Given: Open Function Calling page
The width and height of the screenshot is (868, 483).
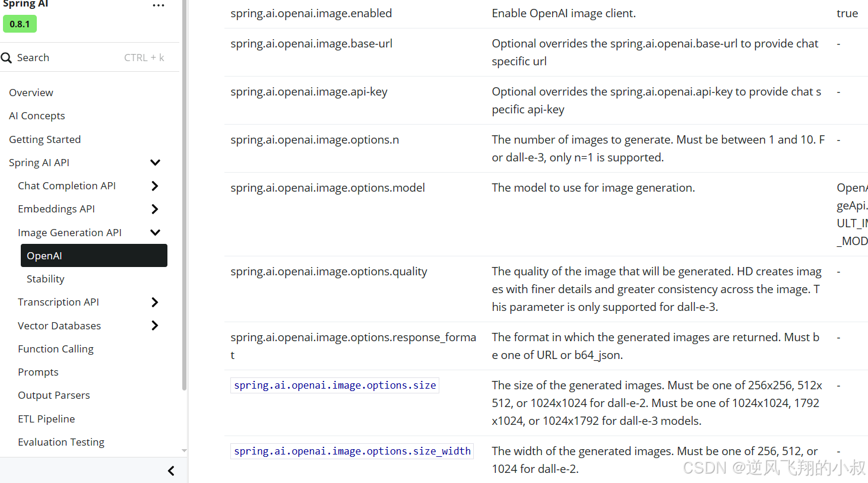Looking at the screenshot, I should pyautogui.click(x=56, y=349).
